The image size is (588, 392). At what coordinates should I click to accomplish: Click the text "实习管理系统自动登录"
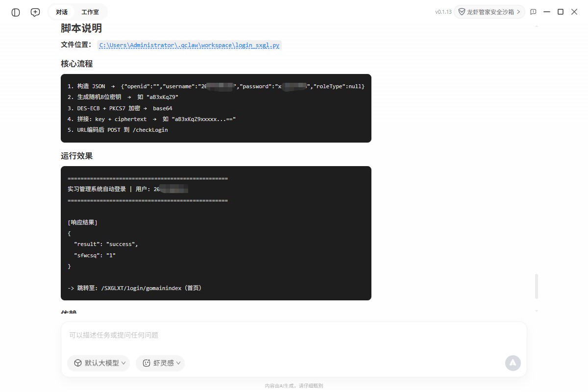coord(97,189)
